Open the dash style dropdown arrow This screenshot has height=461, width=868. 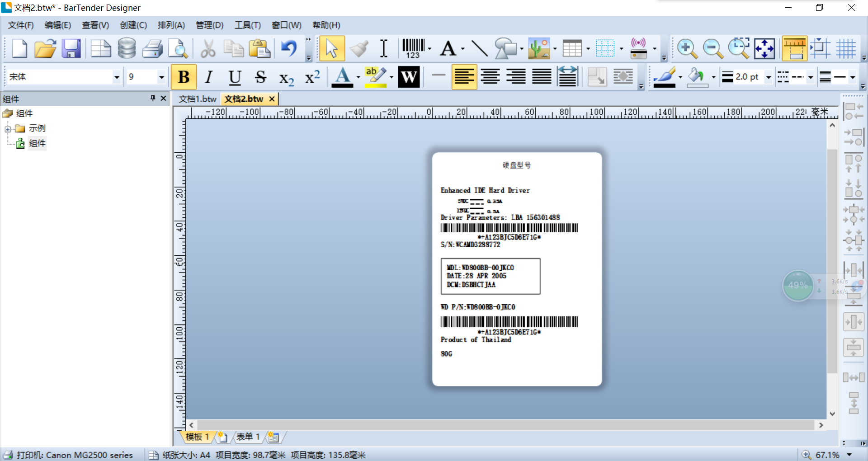pos(811,77)
